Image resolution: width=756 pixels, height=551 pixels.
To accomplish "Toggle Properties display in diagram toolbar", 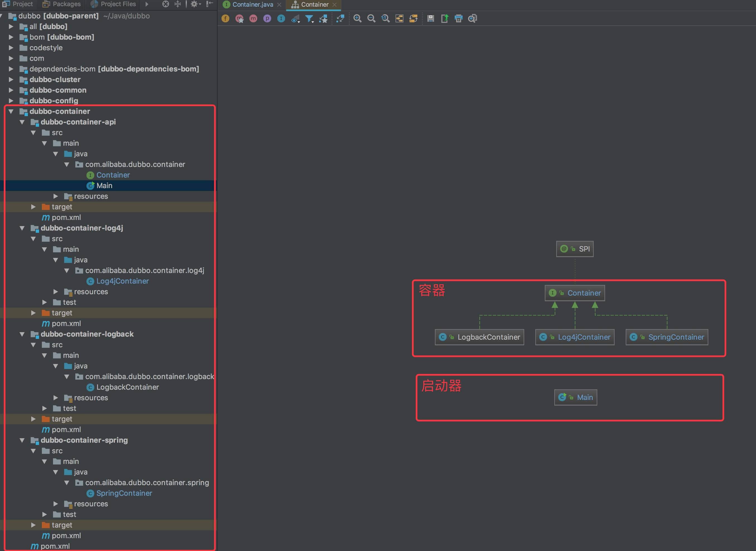I will pyautogui.click(x=267, y=18).
